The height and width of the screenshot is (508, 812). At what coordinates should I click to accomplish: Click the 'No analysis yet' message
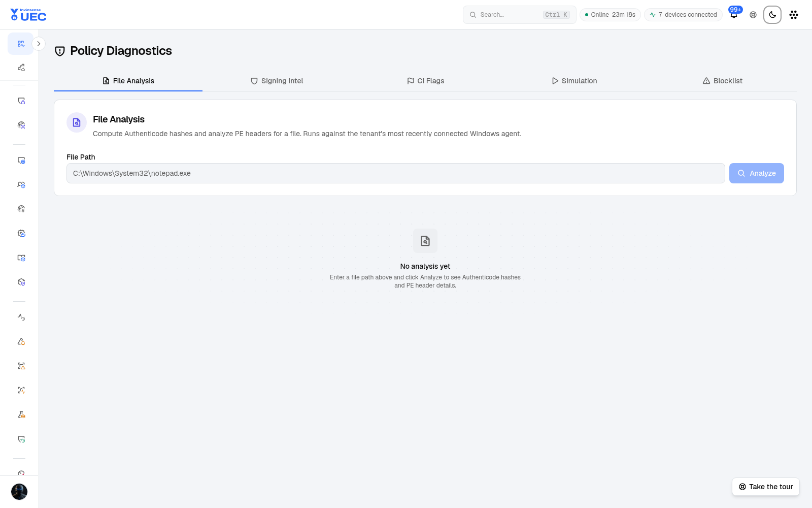[425, 266]
